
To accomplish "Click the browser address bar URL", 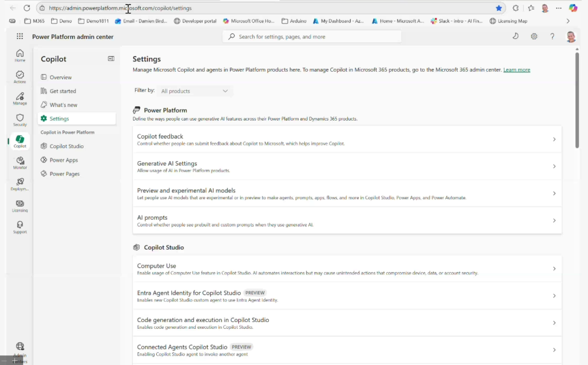I will click(120, 8).
